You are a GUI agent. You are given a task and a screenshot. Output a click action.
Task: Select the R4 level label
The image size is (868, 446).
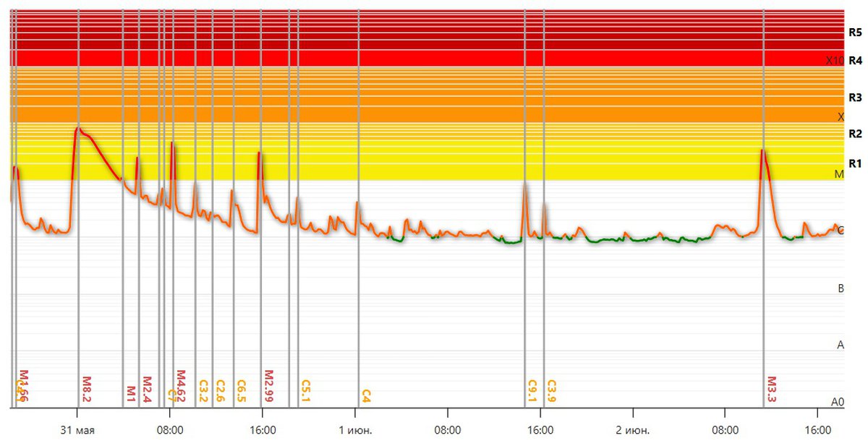pos(855,61)
